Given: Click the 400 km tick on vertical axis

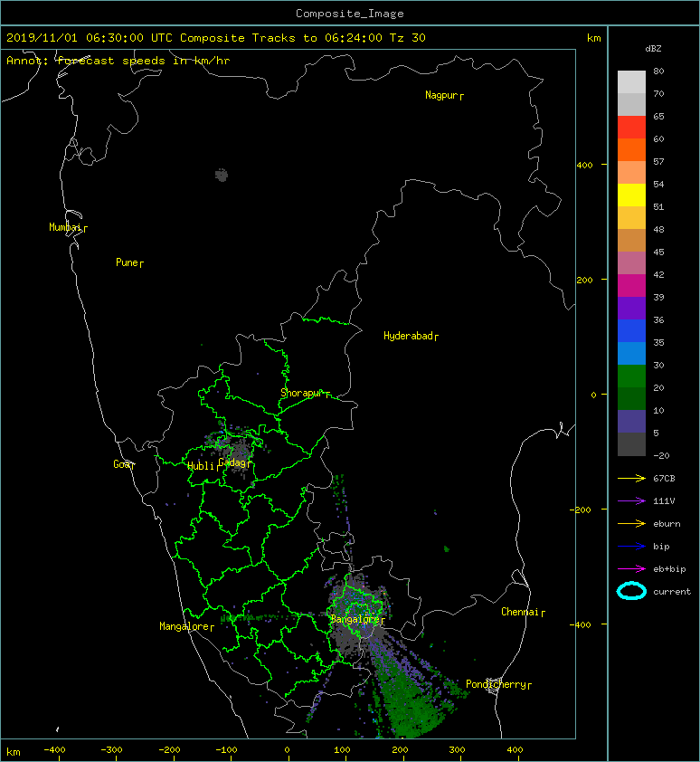Looking at the screenshot, I should (585, 166).
